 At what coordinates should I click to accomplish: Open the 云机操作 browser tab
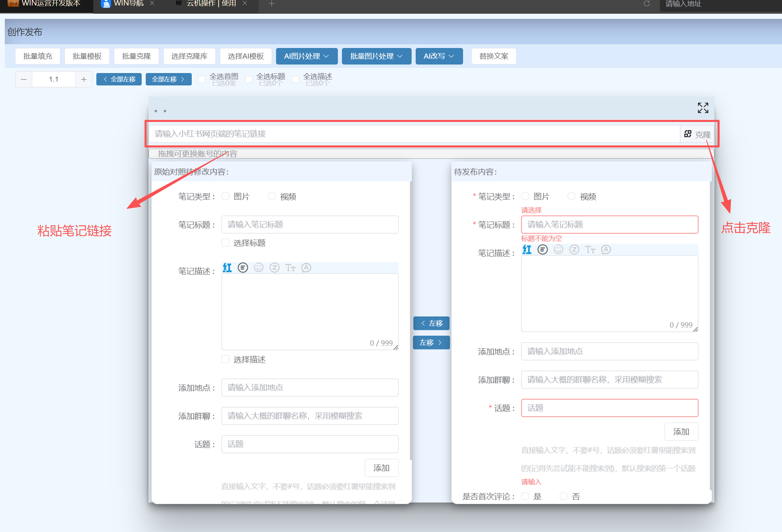coord(211,4)
